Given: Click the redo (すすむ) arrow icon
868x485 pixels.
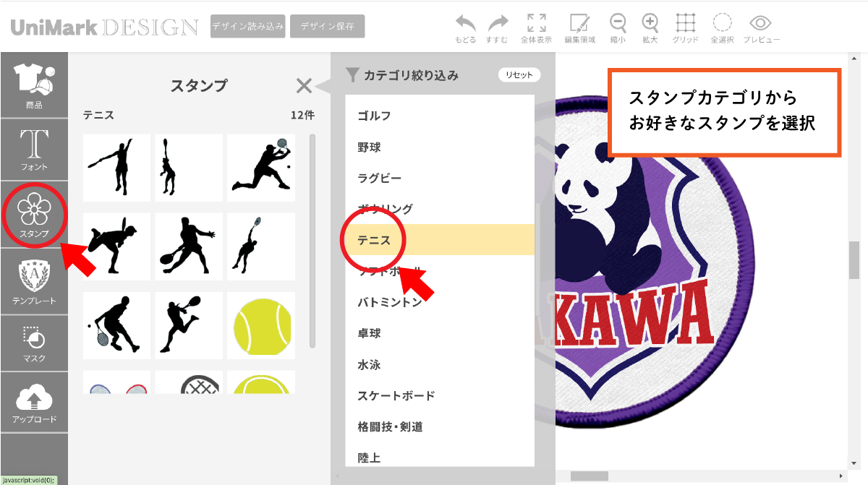Looking at the screenshot, I should click(498, 23).
